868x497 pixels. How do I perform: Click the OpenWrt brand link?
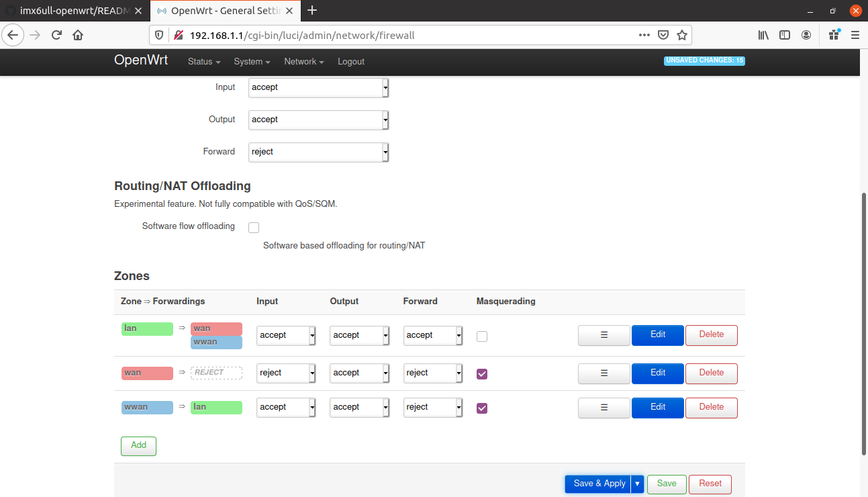[x=141, y=60]
